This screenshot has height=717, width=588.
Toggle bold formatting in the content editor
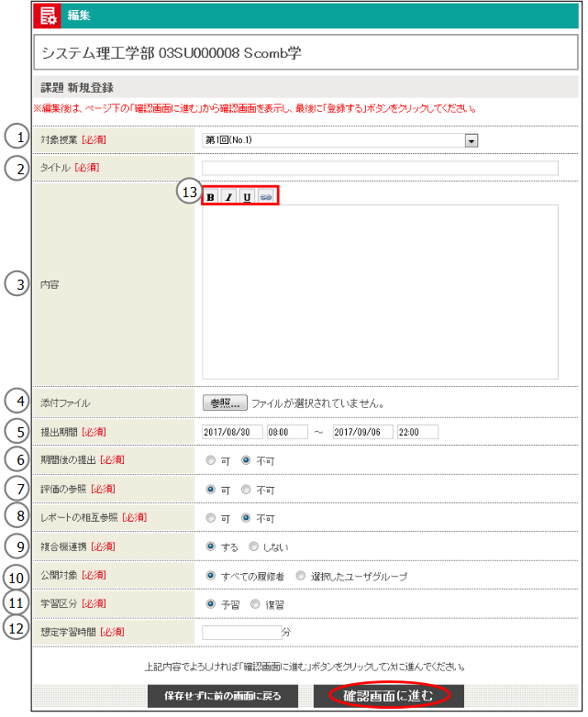[x=211, y=196]
